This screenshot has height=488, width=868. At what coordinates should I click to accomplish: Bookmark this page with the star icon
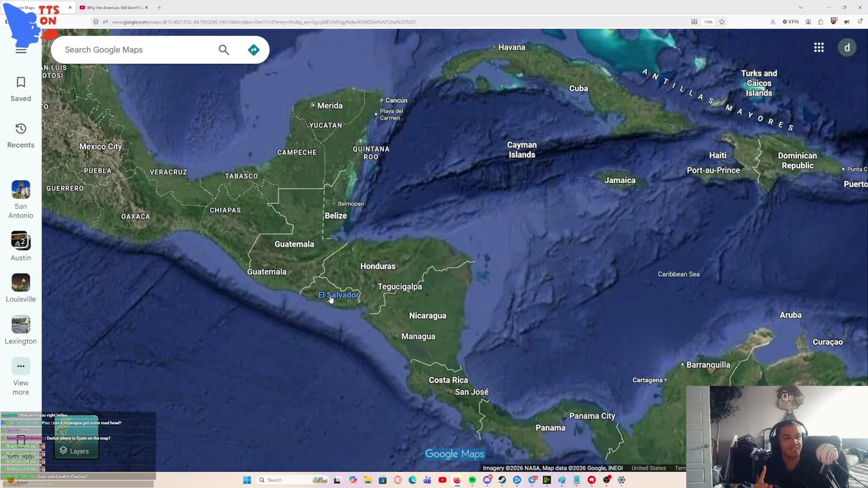722,22
